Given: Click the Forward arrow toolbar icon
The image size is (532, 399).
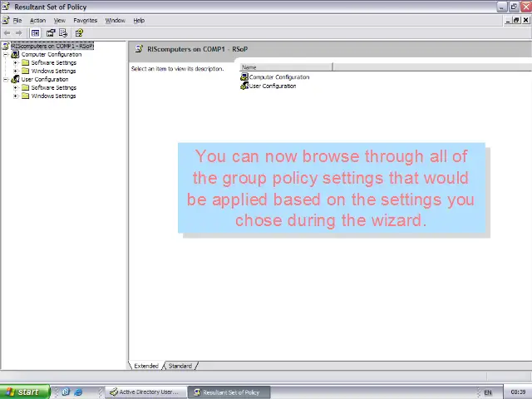Looking at the screenshot, I should [19, 33].
